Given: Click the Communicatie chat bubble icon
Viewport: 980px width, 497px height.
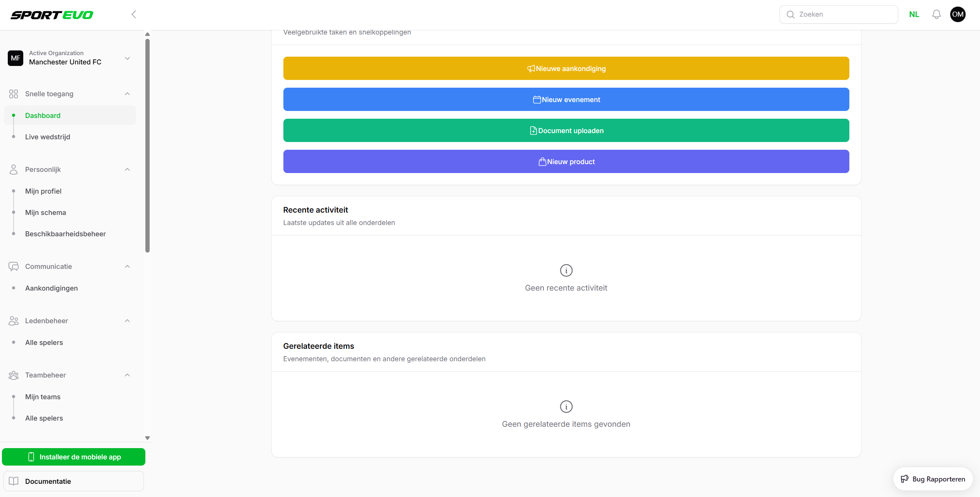Looking at the screenshot, I should [x=14, y=267].
